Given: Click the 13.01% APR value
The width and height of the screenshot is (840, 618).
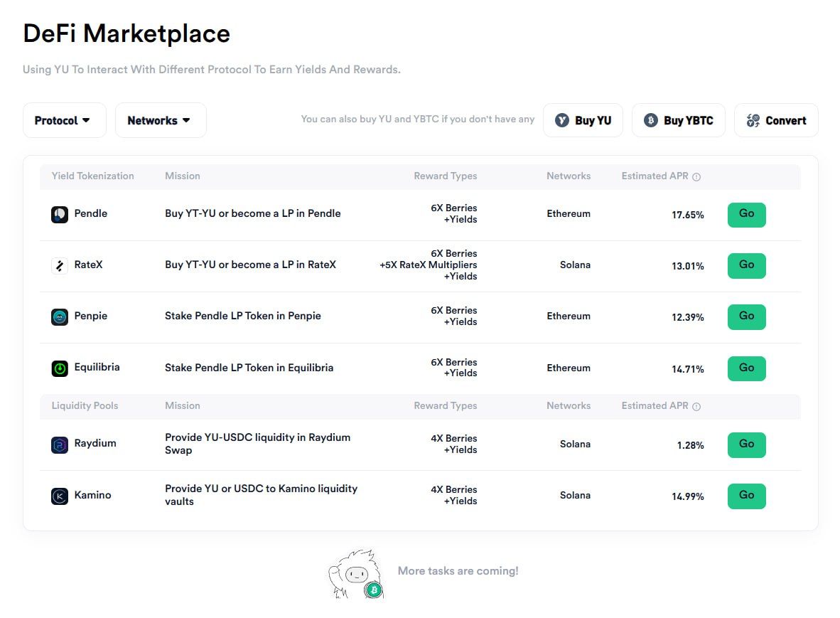Looking at the screenshot, I should 688,266.
